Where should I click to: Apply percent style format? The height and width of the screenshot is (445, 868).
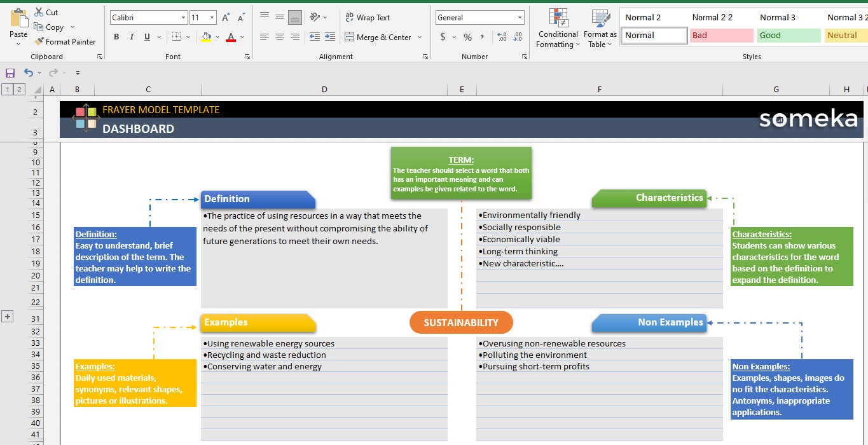coord(467,38)
